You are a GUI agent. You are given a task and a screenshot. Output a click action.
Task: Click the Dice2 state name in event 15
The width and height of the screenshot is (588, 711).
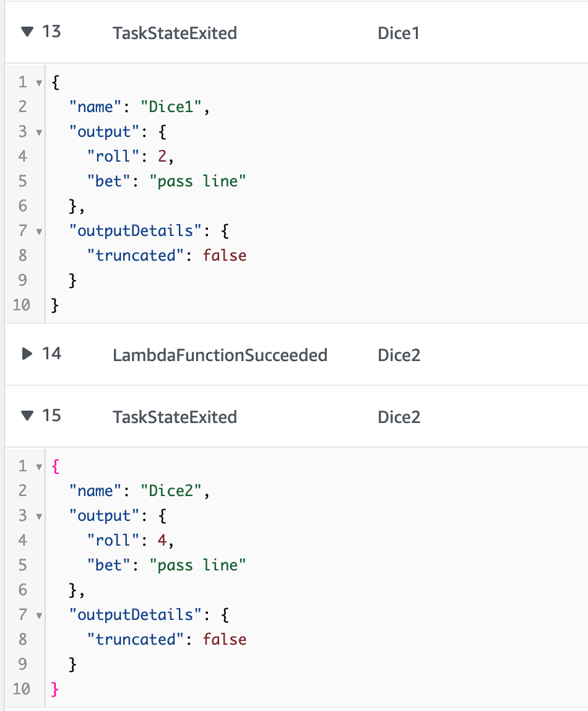[x=399, y=417]
